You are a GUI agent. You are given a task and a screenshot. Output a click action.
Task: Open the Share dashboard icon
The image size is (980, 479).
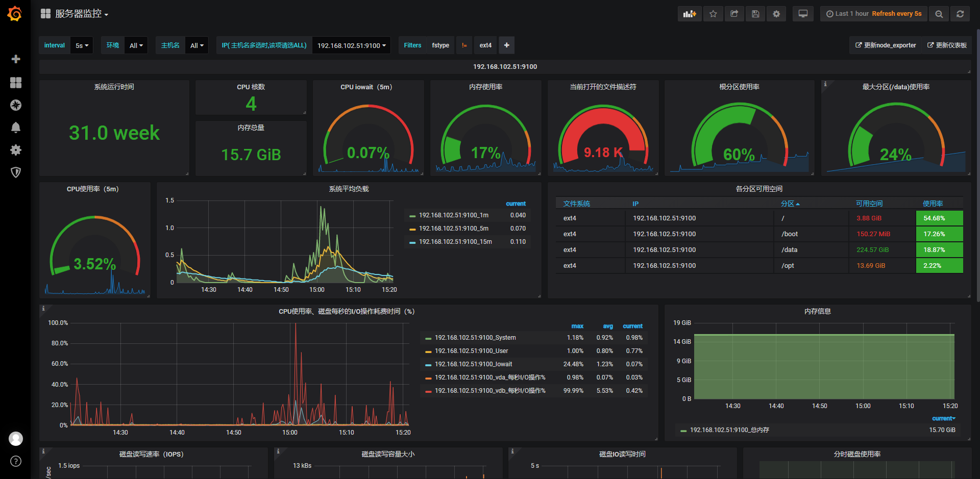point(734,14)
